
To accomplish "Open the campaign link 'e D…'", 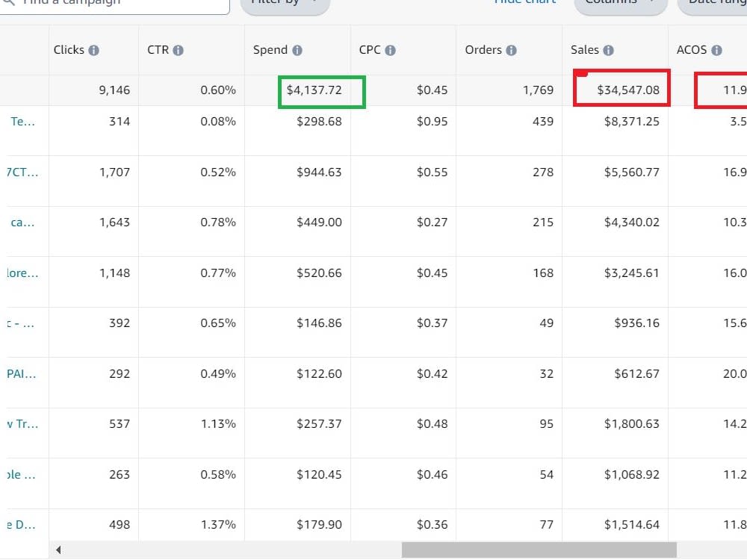I will pyautogui.click(x=21, y=525).
